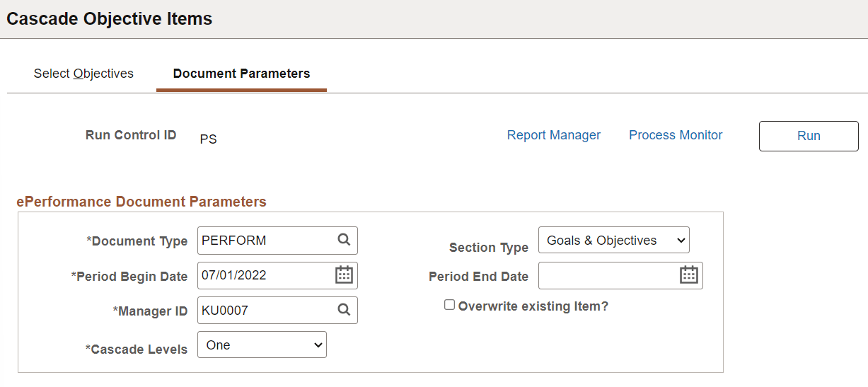
Task: Click the Manager ID lookup search icon
Action: [x=344, y=310]
